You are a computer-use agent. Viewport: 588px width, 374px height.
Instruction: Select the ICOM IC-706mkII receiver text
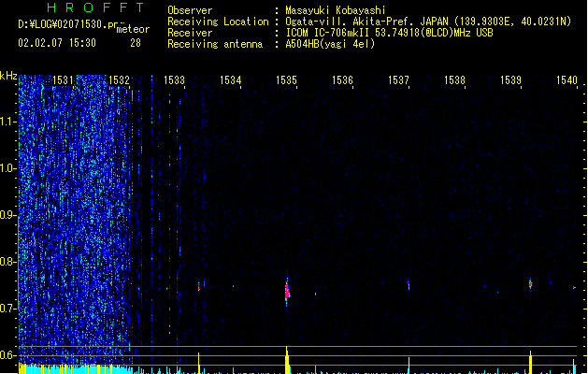click(x=389, y=33)
